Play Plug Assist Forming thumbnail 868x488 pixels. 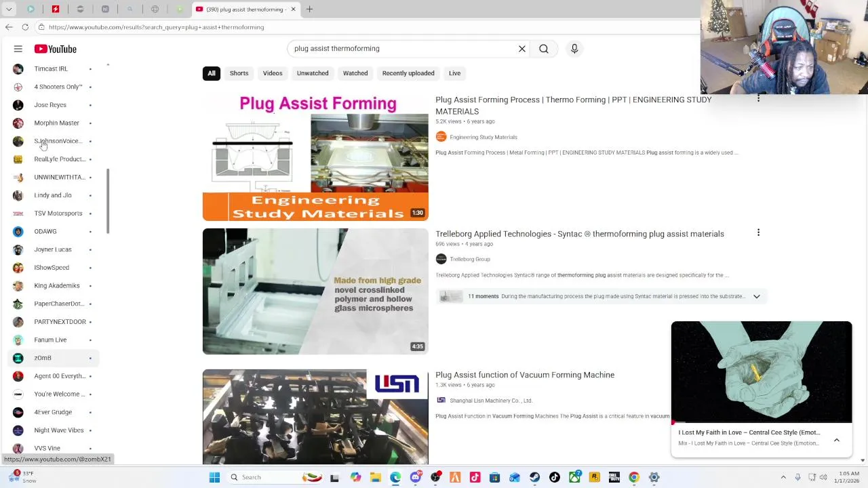click(315, 157)
